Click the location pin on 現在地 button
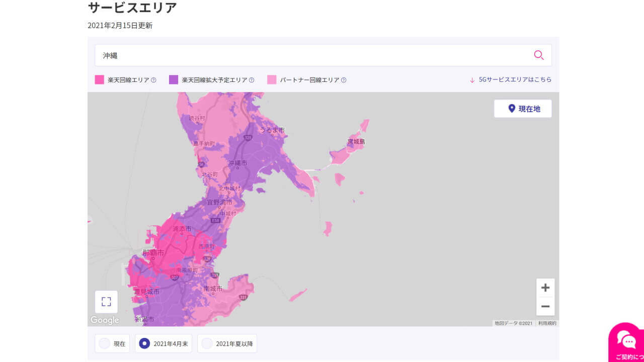The image size is (644, 362). (x=511, y=108)
